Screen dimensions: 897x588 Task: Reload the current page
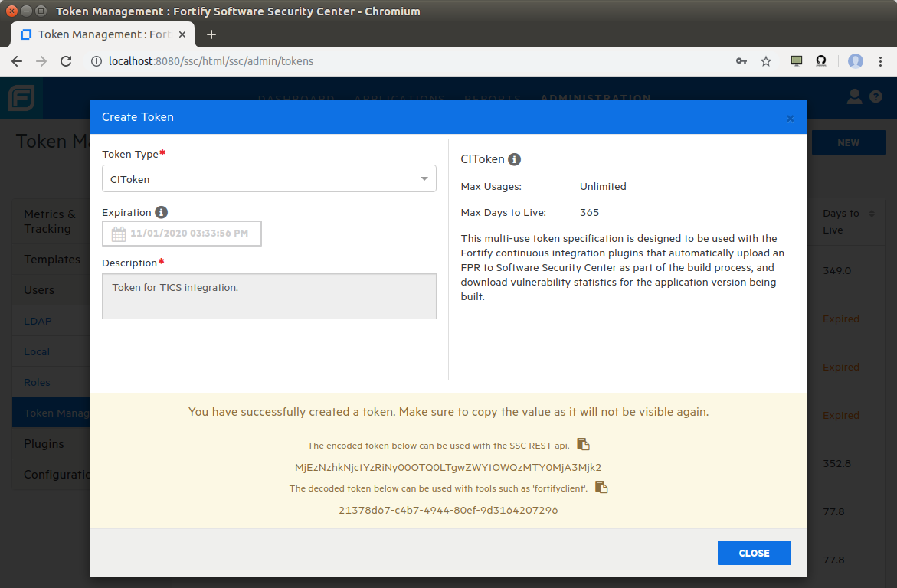[66, 61]
